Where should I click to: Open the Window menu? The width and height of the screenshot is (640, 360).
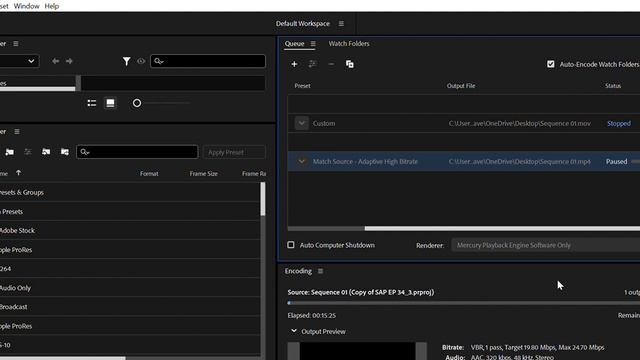coord(27,6)
